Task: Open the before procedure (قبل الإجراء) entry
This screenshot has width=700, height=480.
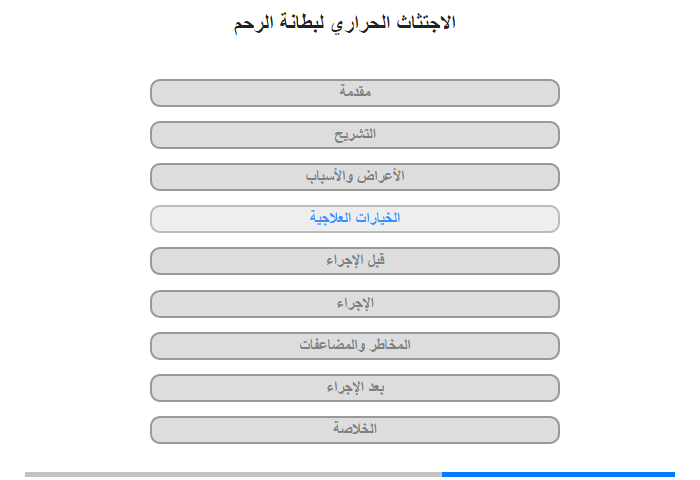Action: 355,261
